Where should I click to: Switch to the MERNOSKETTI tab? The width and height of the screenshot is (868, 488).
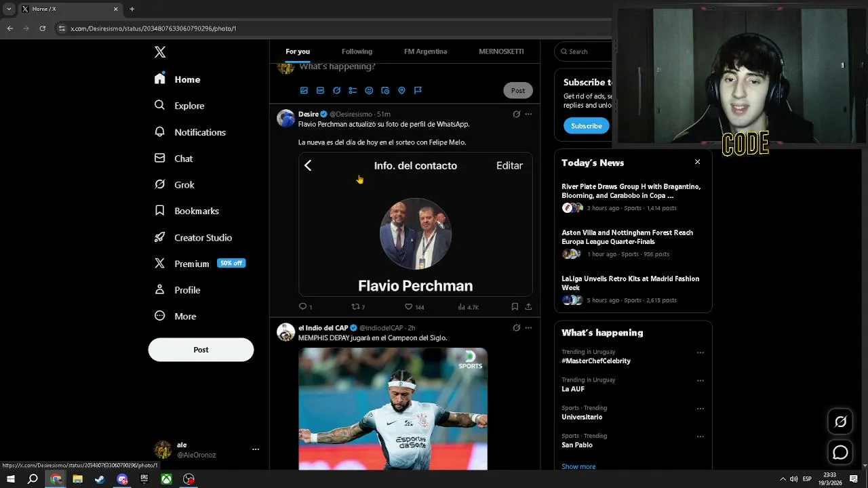501,52
